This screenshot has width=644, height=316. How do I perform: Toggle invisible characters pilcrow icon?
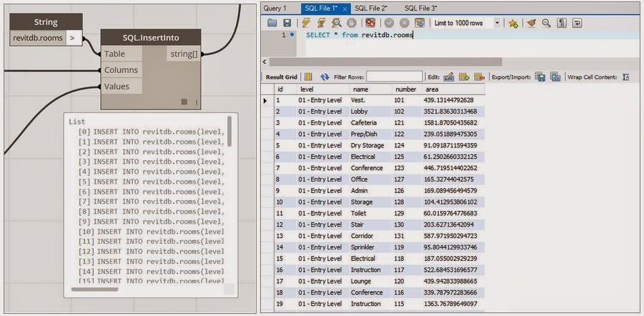point(562,23)
